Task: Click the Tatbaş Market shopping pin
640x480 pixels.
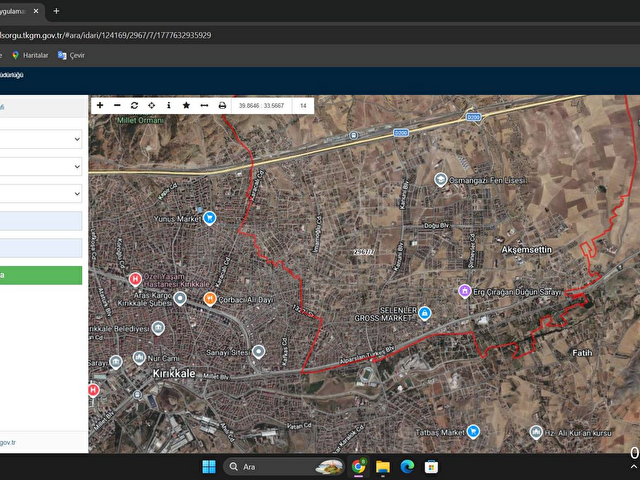Action: [473, 431]
